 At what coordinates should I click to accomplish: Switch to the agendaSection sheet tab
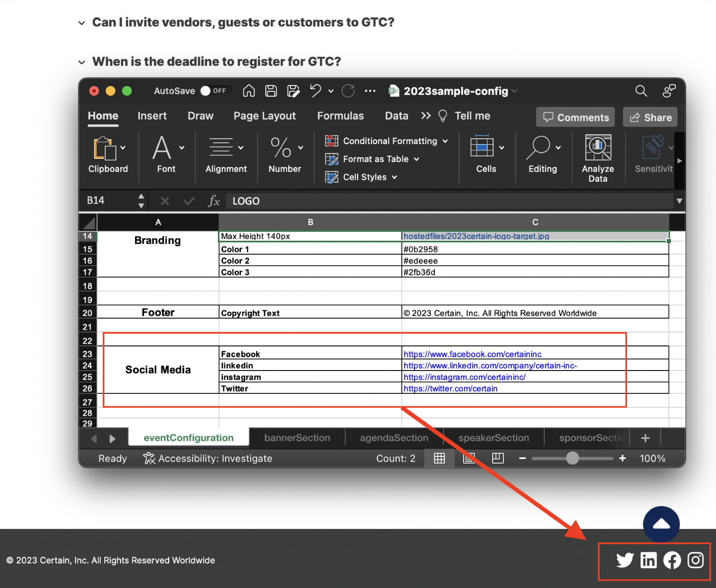[x=394, y=438]
